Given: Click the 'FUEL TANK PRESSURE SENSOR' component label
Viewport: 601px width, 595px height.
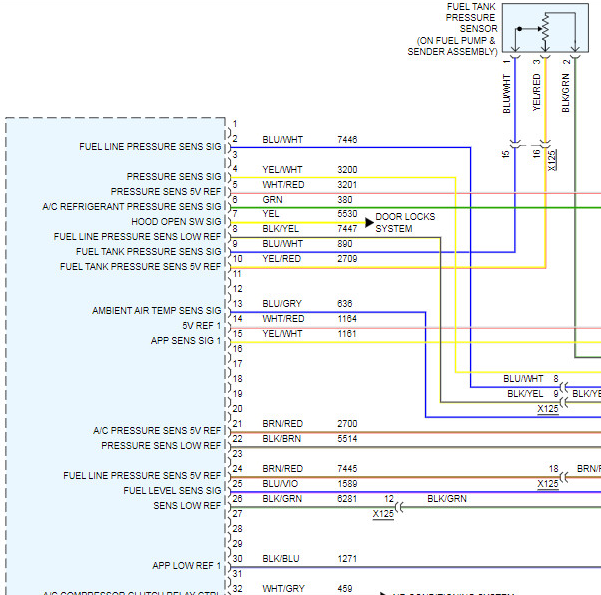Looking at the screenshot, I should (471, 18).
